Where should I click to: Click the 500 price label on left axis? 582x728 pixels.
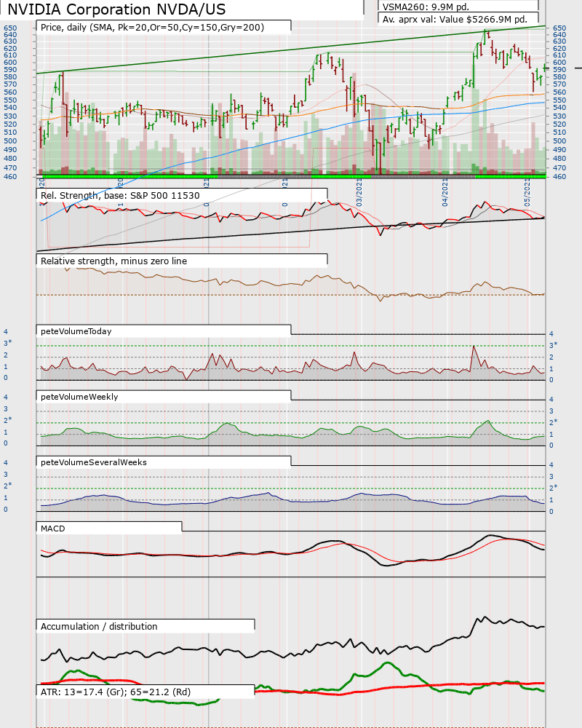(10, 141)
